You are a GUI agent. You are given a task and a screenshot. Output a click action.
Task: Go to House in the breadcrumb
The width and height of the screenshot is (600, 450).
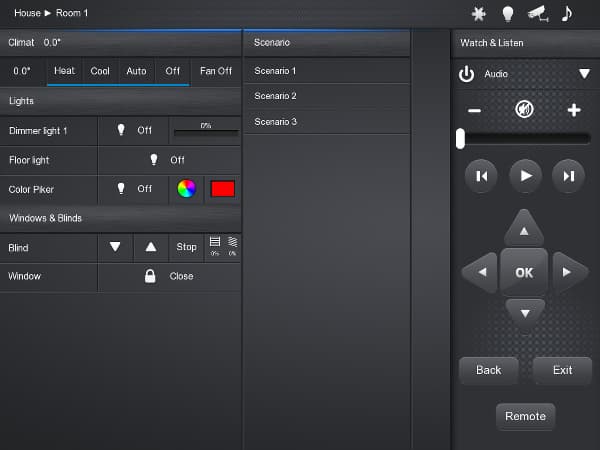(27, 13)
